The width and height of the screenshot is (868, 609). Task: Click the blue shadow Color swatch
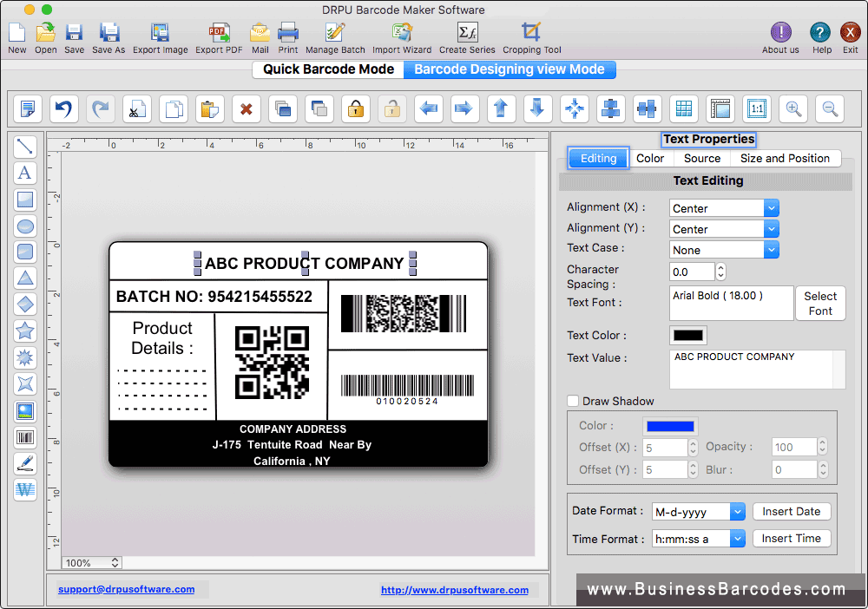coord(670,426)
